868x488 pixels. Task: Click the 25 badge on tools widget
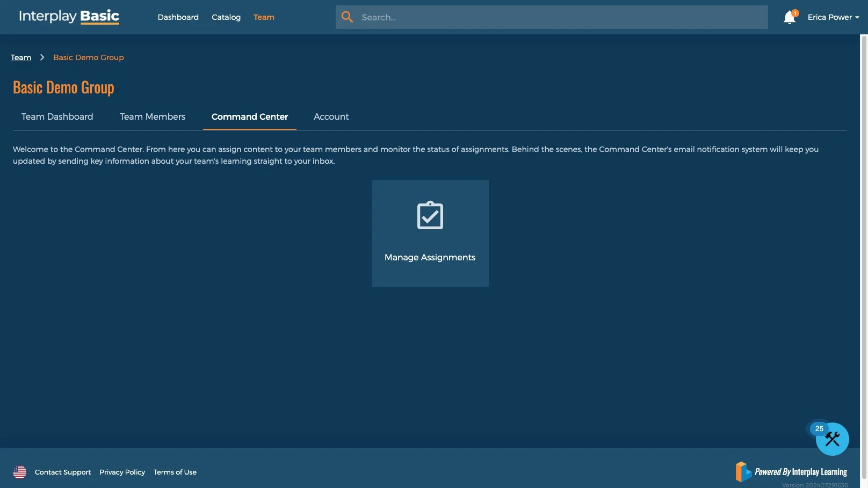pos(819,428)
